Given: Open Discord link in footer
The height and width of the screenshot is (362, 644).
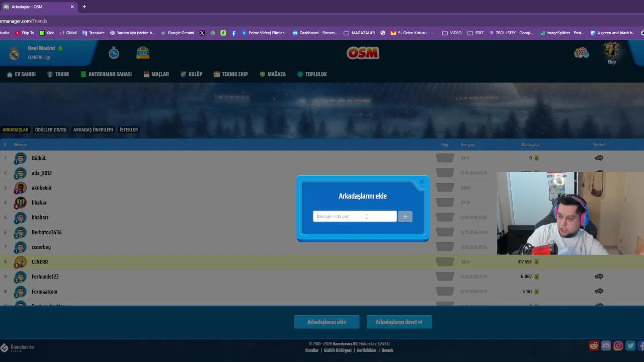Looking at the screenshot, I should [x=606, y=346].
